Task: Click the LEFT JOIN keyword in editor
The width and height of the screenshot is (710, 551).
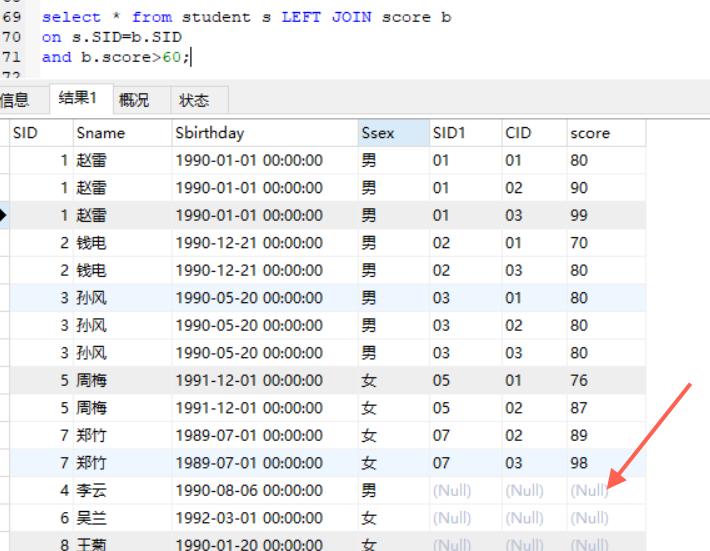Action: coord(326,17)
